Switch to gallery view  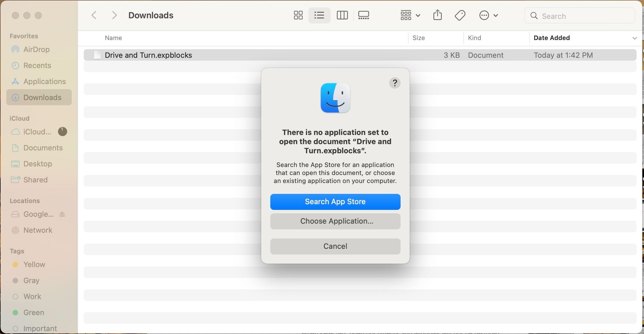pos(363,15)
